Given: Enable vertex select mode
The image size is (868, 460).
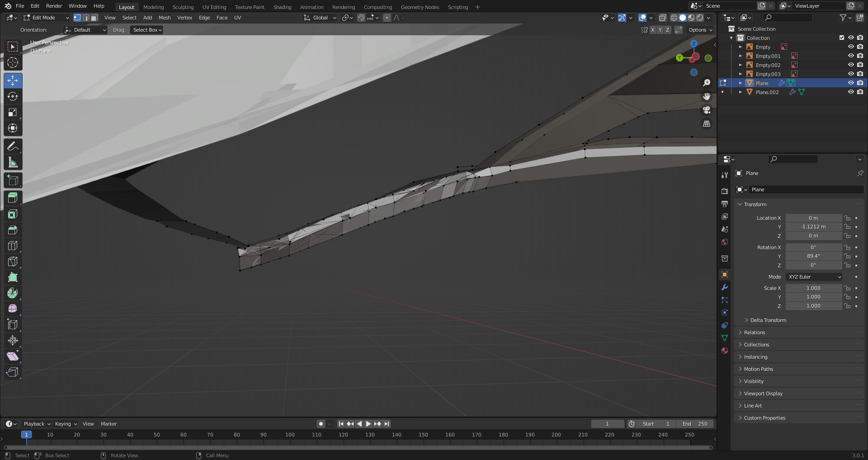Looking at the screenshot, I should (x=77, y=18).
